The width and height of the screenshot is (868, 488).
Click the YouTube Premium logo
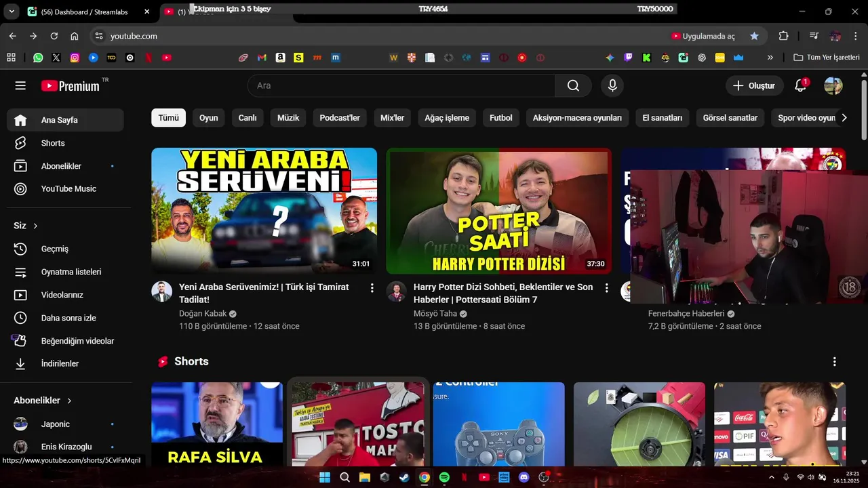[71, 85]
